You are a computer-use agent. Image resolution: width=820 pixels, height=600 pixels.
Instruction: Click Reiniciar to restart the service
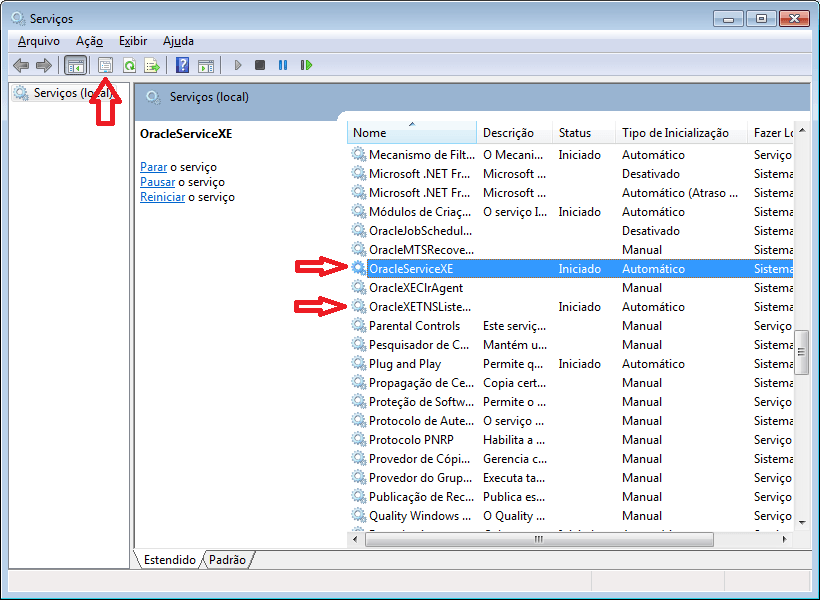[163, 196]
